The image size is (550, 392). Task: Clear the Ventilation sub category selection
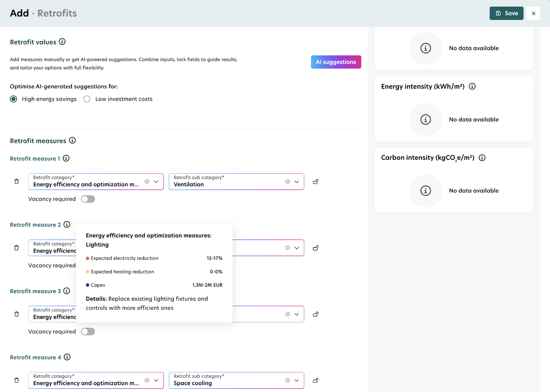click(287, 182)
